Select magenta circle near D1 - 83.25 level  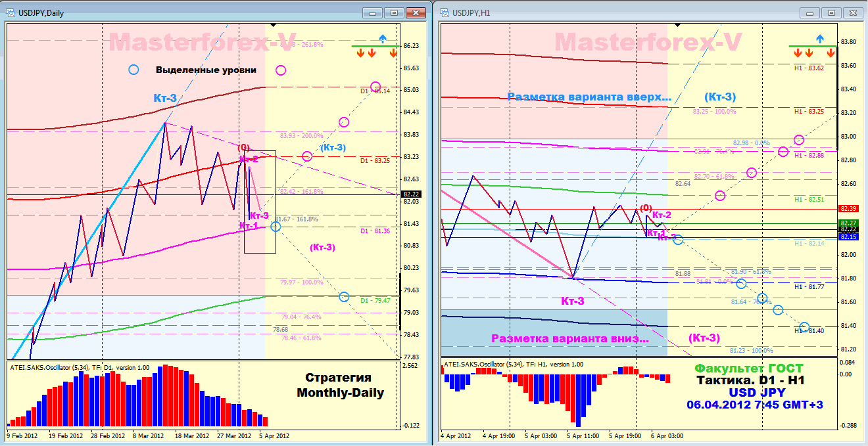pyautogui.click(x=307, y=156)
